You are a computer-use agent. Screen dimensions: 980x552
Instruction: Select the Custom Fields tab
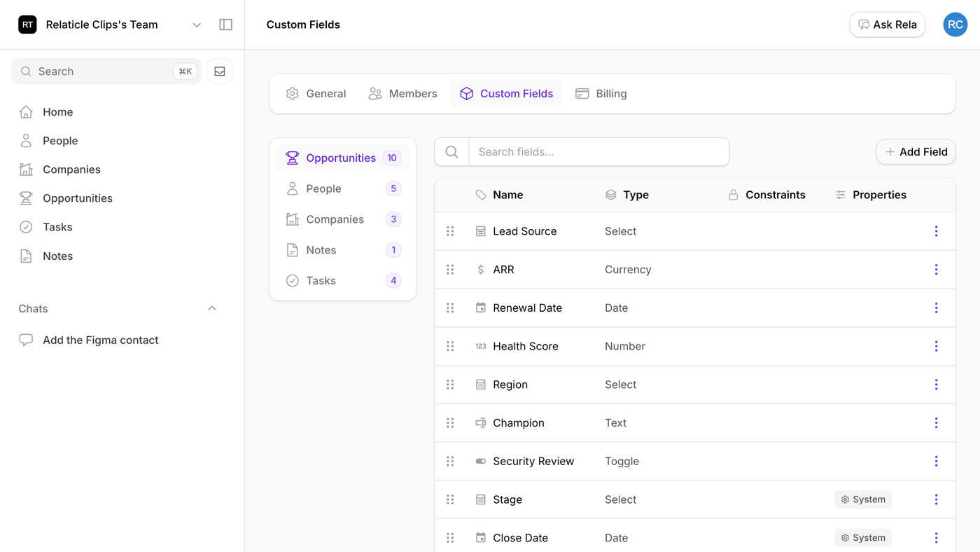(x=506, y=94)
